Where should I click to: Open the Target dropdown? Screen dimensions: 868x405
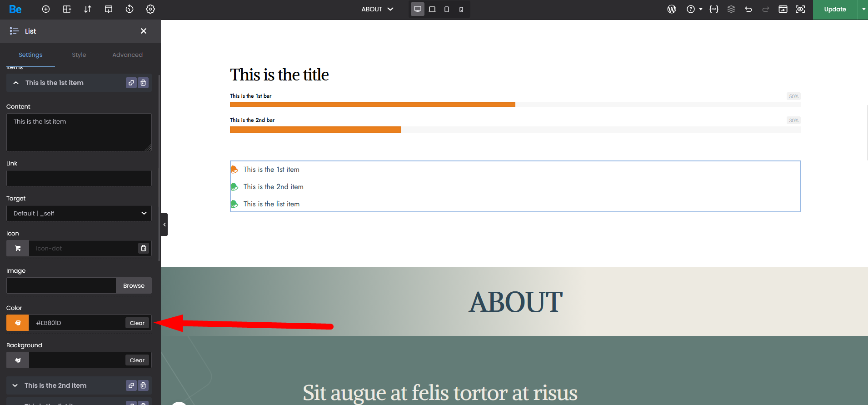79,213
